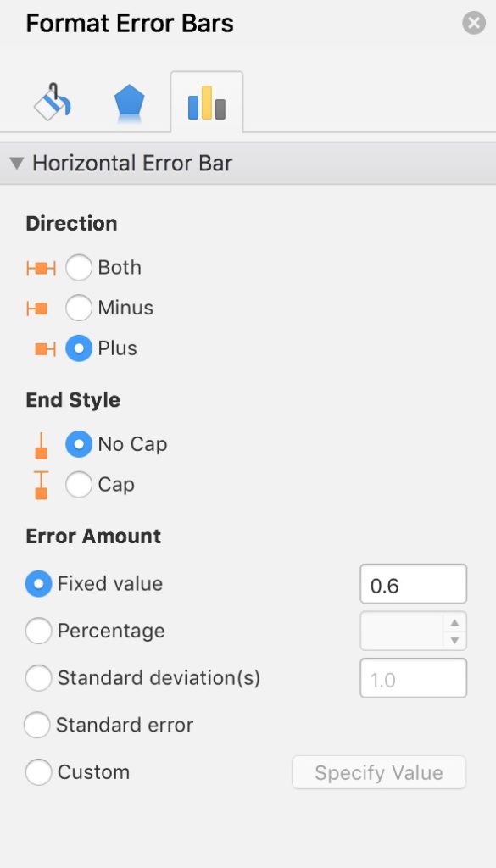Select the blue pentagon Arrange tab icon
496x868 pixels.
click(128, 100)
